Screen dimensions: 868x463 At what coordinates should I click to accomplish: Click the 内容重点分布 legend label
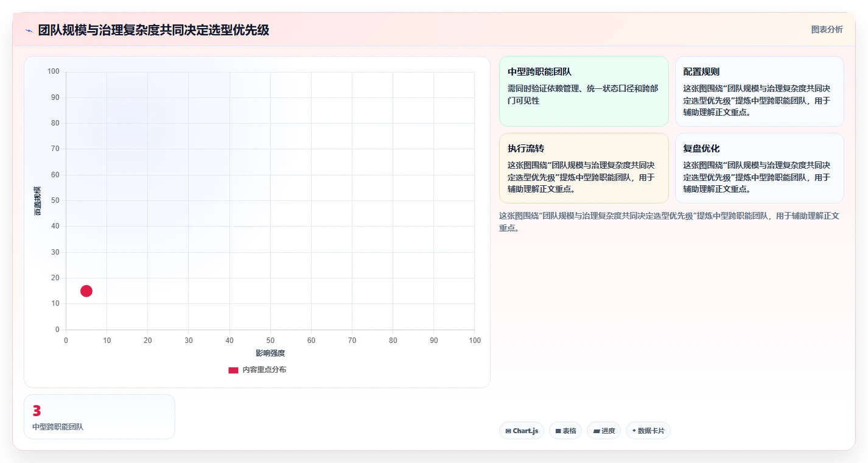(264, 370)
